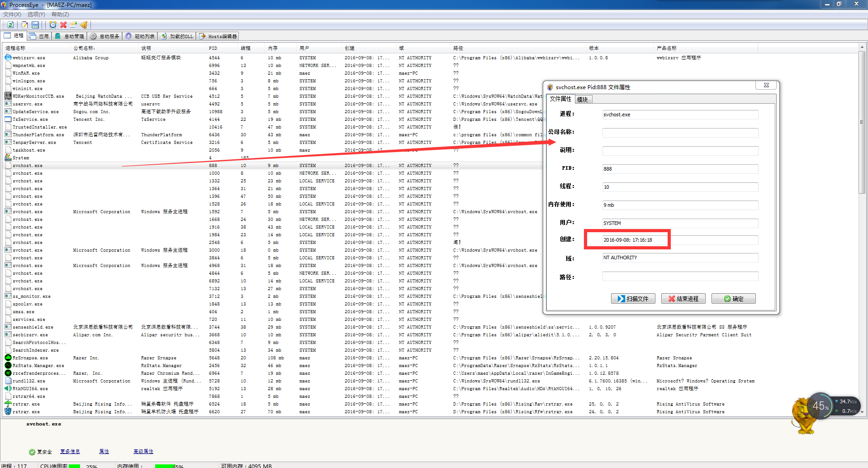868x468 pixels.
Task: Sort the list by PID column header
Action: pyautogui.click(x=213, y=48)
